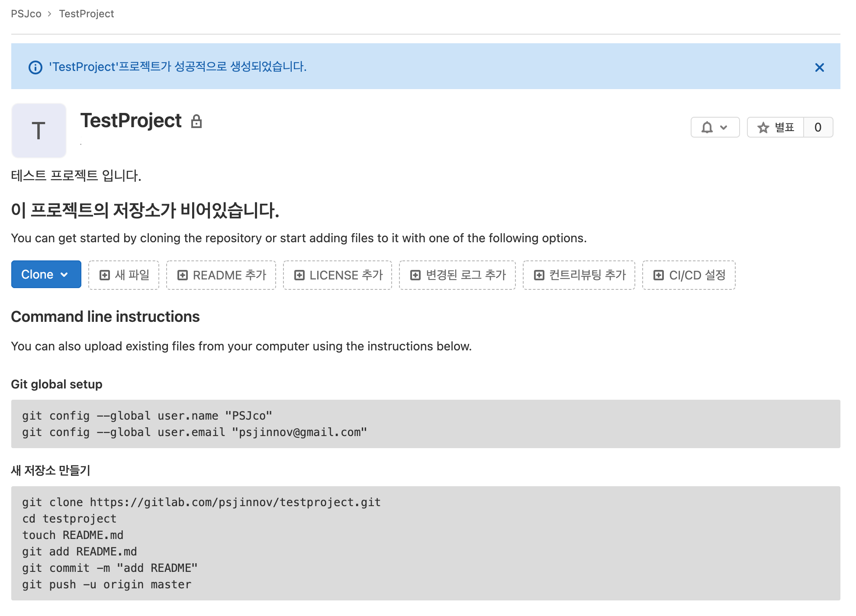
Task: Click the info icon in blue banner
Action: [35, 67]
